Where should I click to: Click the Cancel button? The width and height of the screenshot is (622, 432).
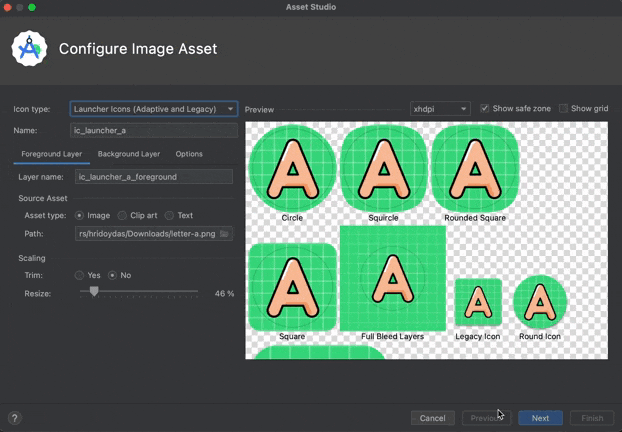(x=432, y=418)
